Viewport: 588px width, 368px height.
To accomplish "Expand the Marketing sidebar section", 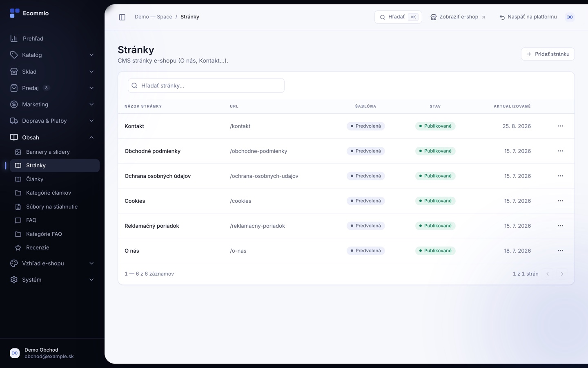I will [52, 104].
